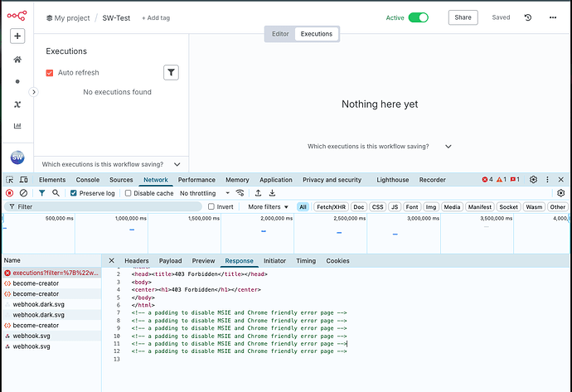Filter requests by Socket type
Screen dimensions: 572x392
coord(508,206)
